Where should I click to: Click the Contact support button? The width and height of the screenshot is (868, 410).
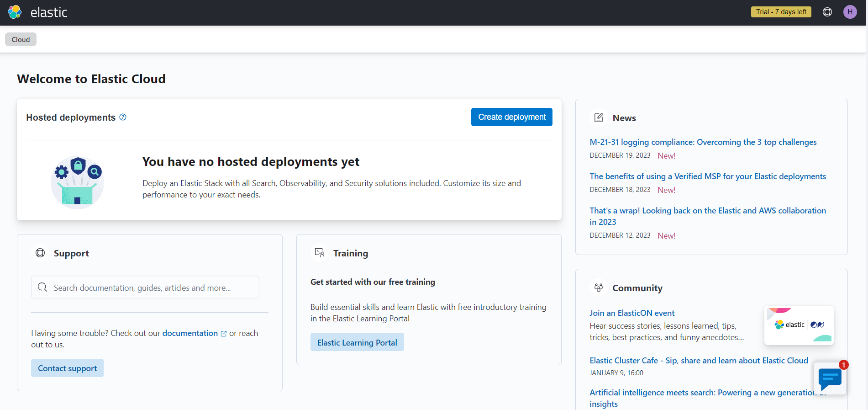coord(67,368)
